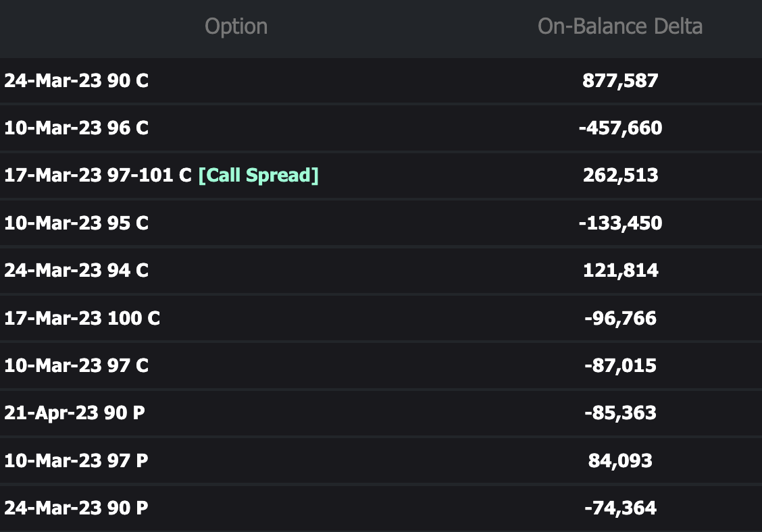Sort by On-Balance Delta column header

(x=619, y=26)
